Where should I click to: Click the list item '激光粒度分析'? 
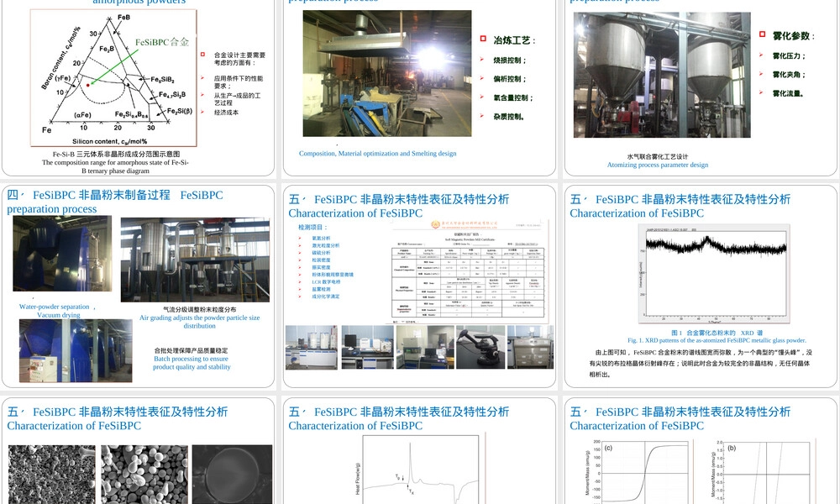(x=325, y=246)
